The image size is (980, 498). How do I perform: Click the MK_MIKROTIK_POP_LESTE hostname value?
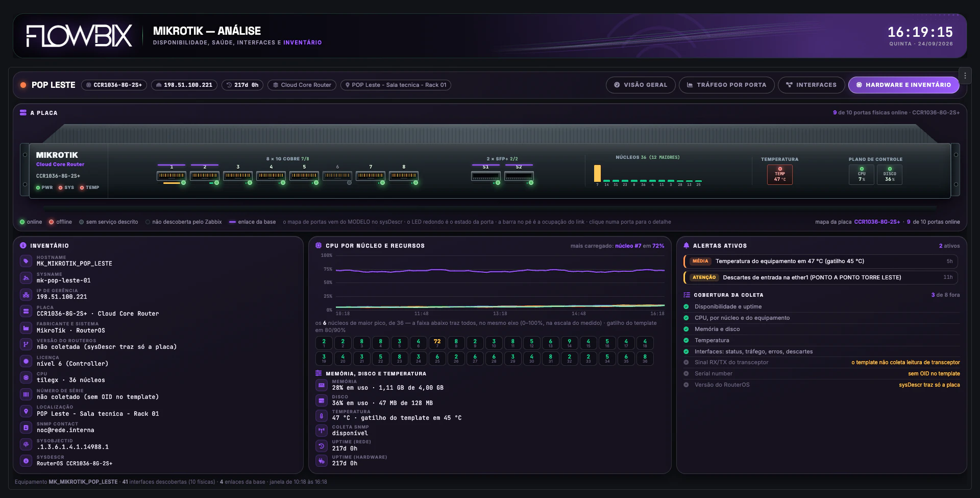[75, 264]
